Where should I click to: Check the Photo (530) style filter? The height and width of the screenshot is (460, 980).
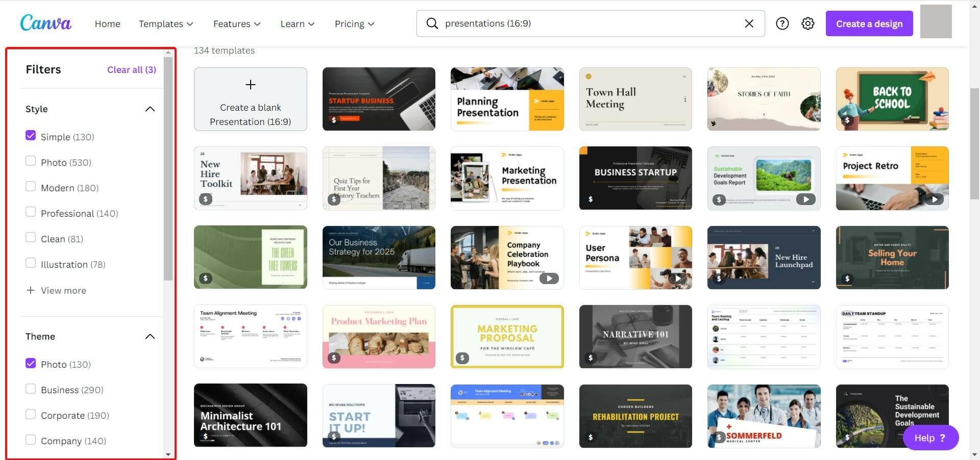31,161
